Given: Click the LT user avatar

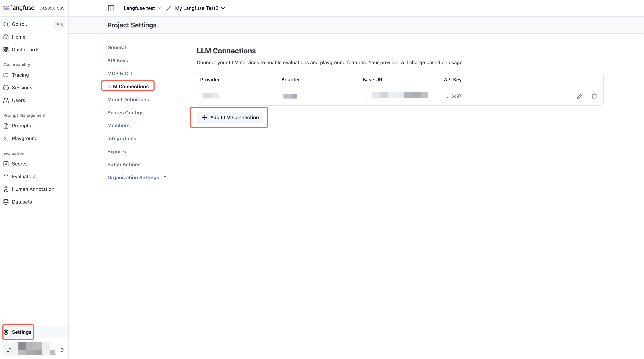Looking at the screenshot, I should (9, 350).
